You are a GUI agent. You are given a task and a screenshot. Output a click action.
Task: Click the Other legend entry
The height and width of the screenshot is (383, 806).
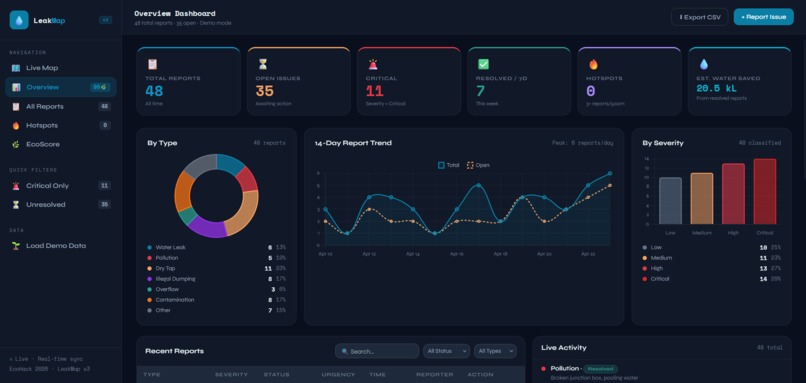coord(216,311)
